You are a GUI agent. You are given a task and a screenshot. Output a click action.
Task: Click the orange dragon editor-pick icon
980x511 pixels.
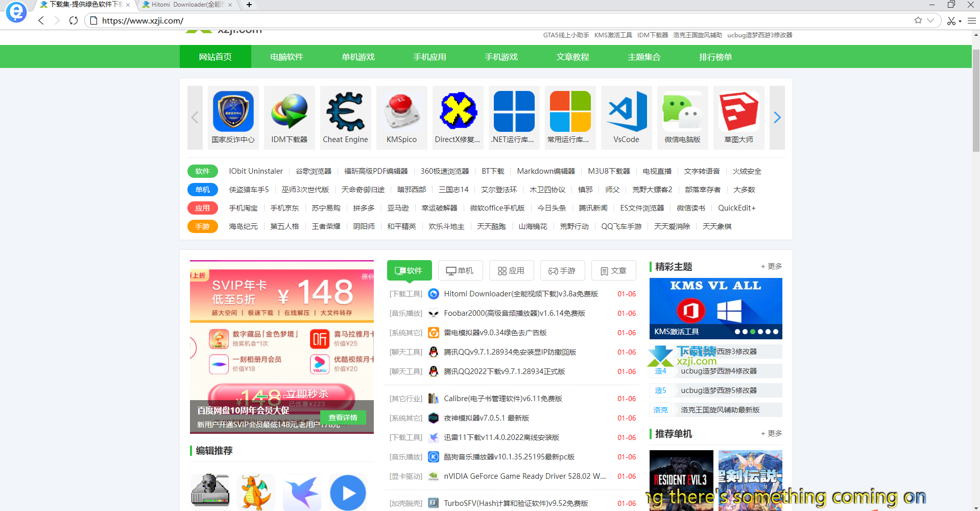(256, 492)
